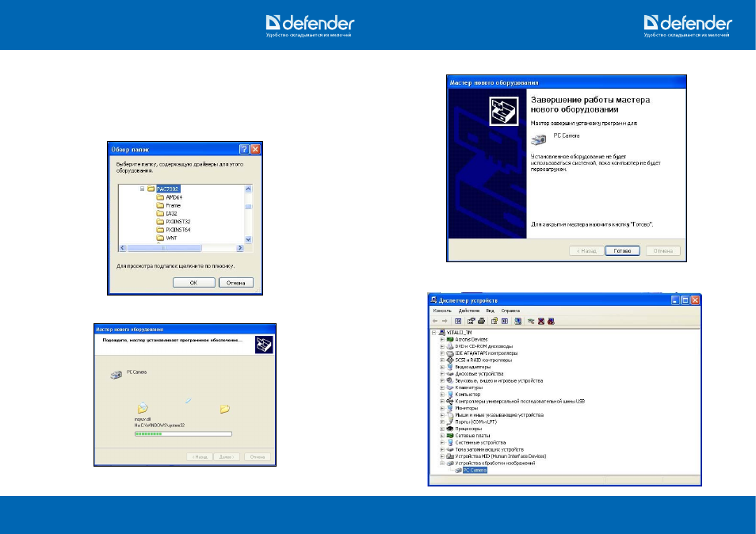Expand the Видеоадаптеры node
The width and height of the screenshot is (756, 534).
tap(441, 367)
